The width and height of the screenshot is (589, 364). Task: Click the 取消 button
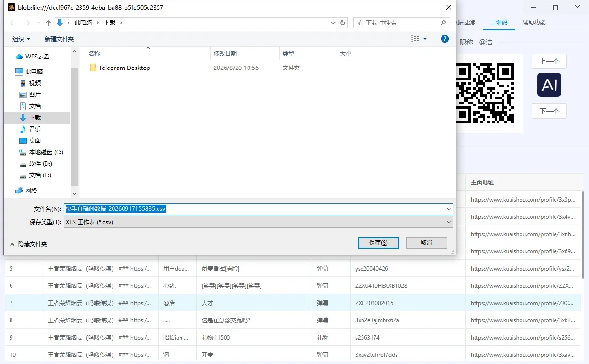(427, 243)
